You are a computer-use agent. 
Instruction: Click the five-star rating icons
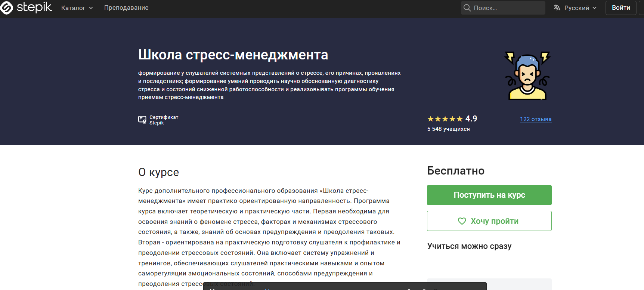(x=445, y=119)
